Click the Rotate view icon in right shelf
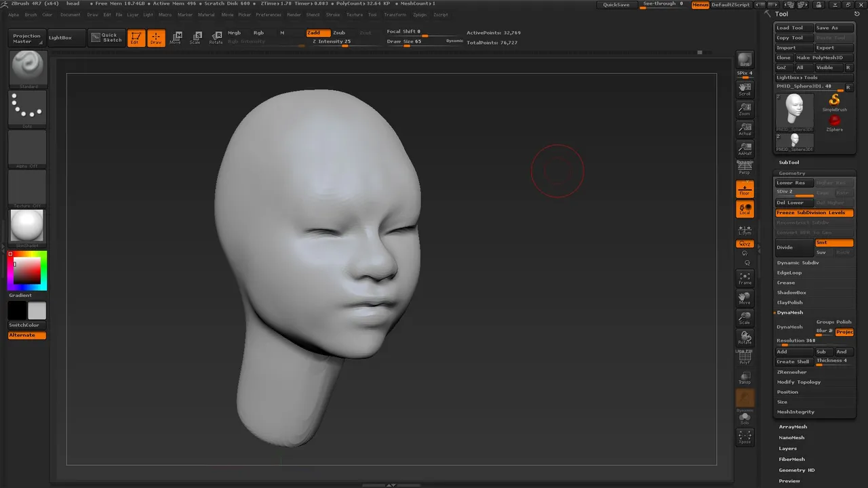This screenshot has width=868, height=488. point(745,338)
